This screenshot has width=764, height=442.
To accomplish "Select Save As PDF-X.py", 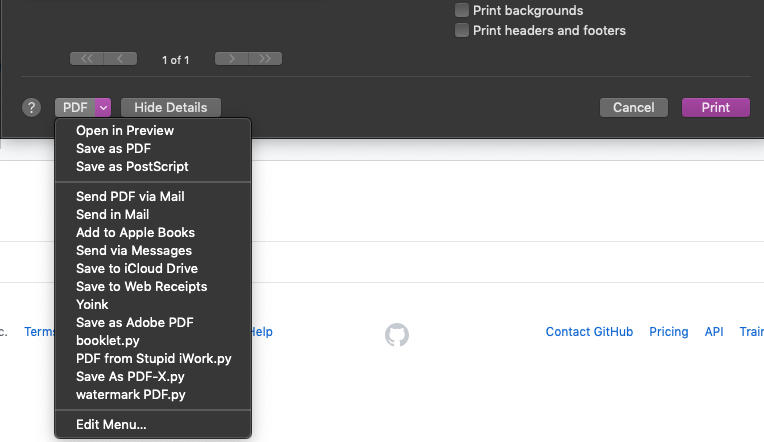I will (x=153, y=377).
